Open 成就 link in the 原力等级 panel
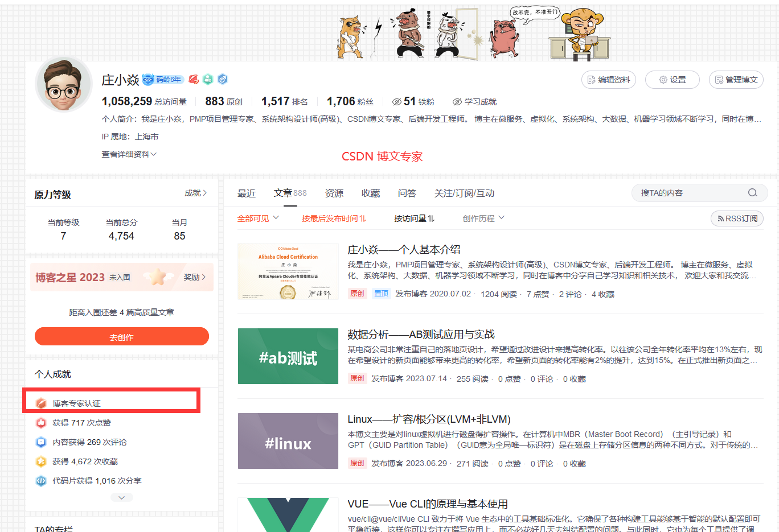 (195, 193)
